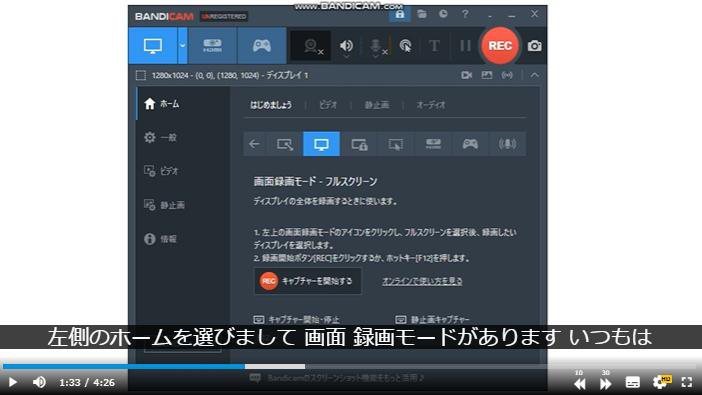The width and height of the screenshot is (702, 395).
Task: Click the image icon in status row
Action: point(487,75)
